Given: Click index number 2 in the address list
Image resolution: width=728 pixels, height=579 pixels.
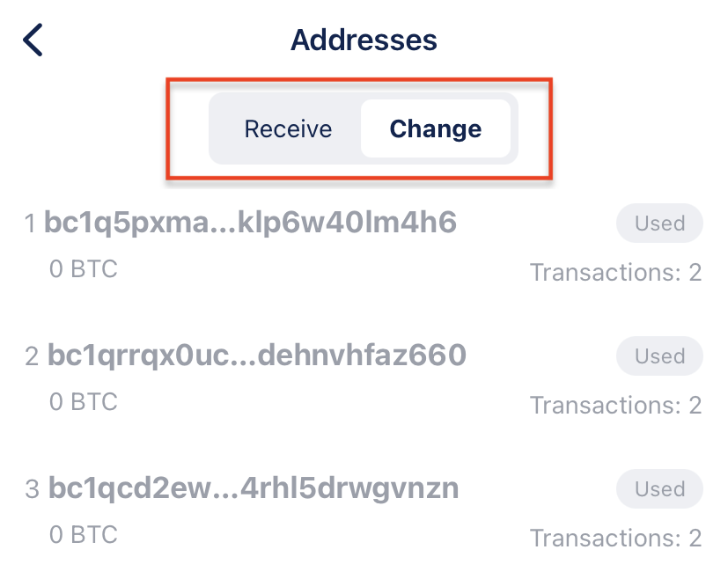Looking at the screenshot, I should tap(33, 357).
